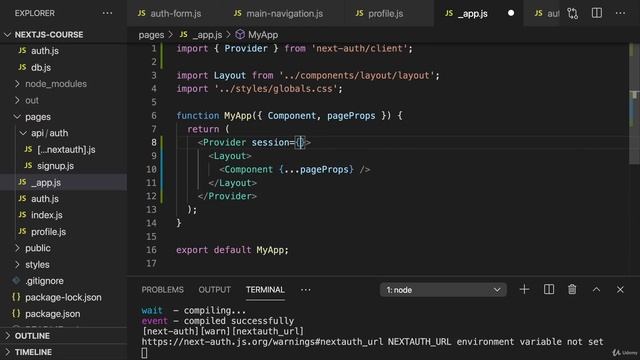Place cursor on line 16 export statement

pos(232,250)
